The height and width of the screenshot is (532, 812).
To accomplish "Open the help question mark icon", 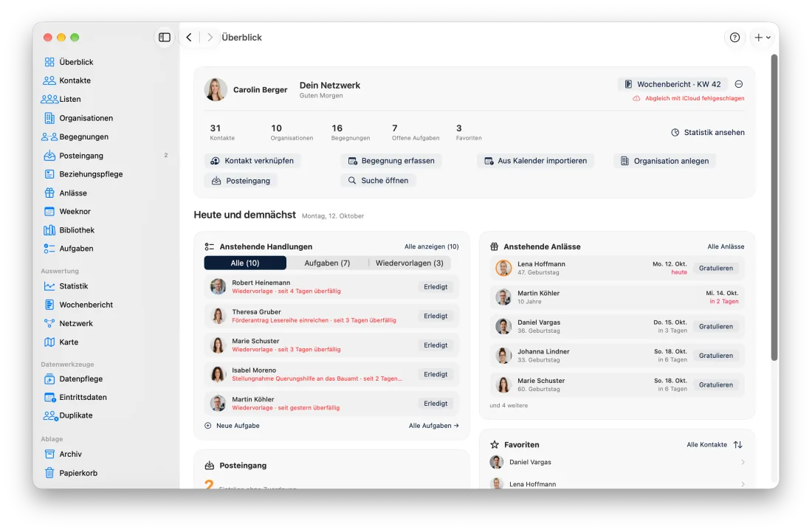I will [x=734, y=37].
